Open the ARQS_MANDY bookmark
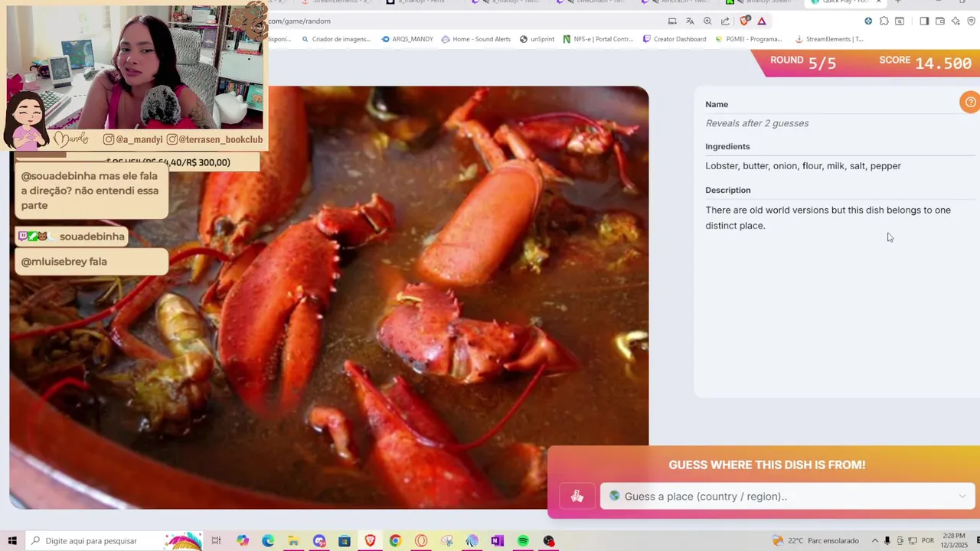This screenshot has width=980, height=551. (x=407, y=39)
